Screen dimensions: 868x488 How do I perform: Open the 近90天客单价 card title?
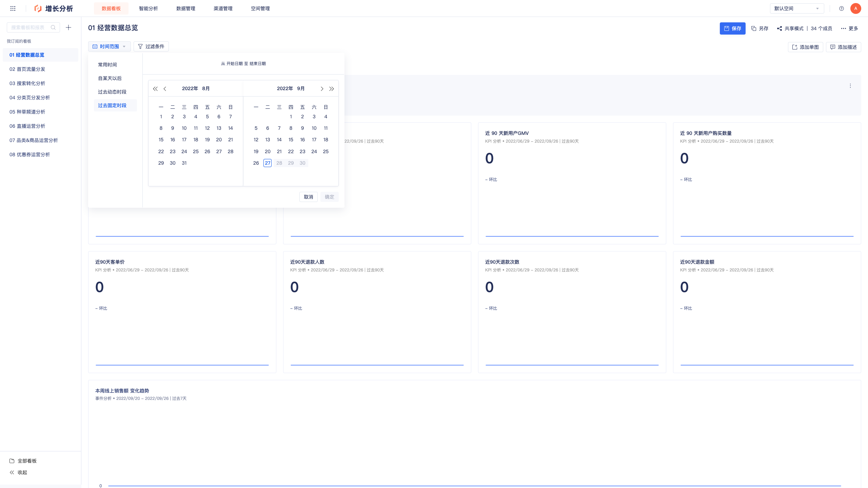110,262
